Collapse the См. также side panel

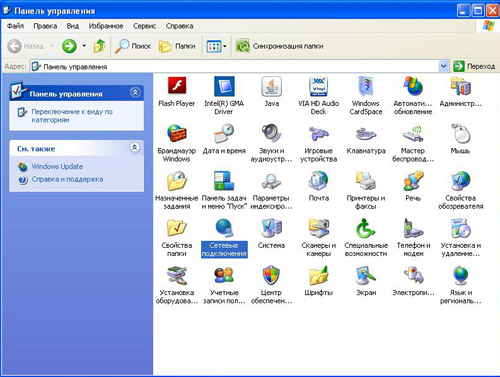coord(135,147)
